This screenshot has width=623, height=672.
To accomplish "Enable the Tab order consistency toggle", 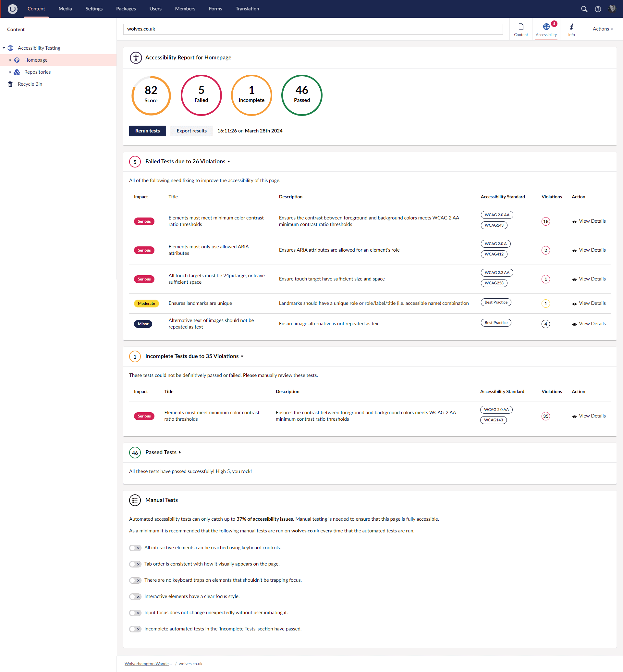I will (x=135, y=564).
